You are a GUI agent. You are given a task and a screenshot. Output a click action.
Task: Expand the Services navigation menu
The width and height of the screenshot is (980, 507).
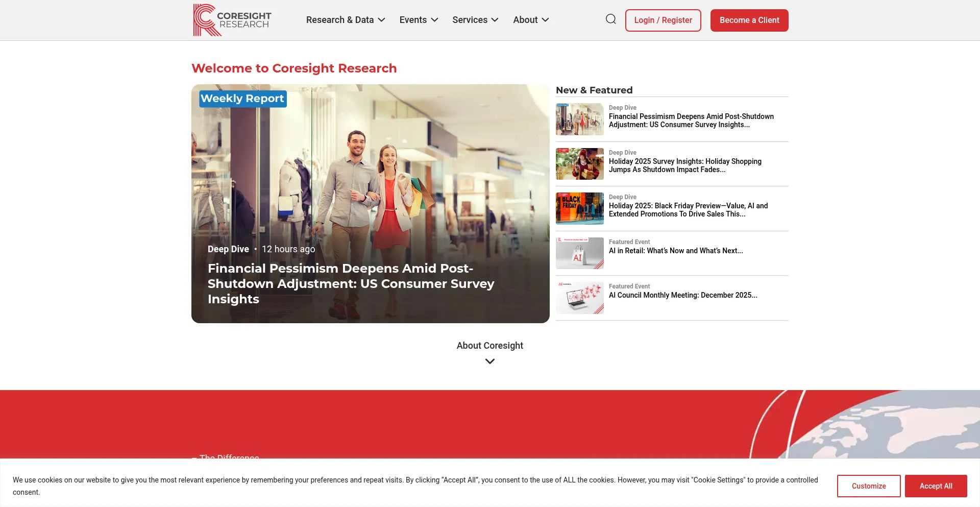pyautogui.click(x=475, y=20)
